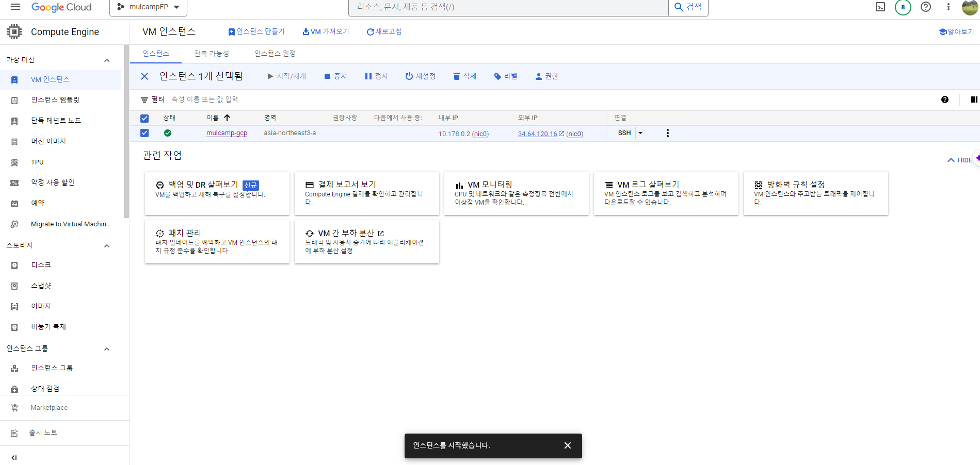Image resolution: width=980 pixels, height=465 pixels.
Task: Clear the instance selection with X icon
Action: [x=144, y=76]
